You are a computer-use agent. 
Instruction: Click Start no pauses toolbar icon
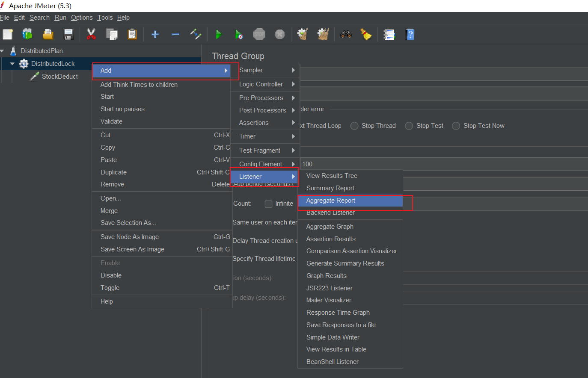pos(239,34)
